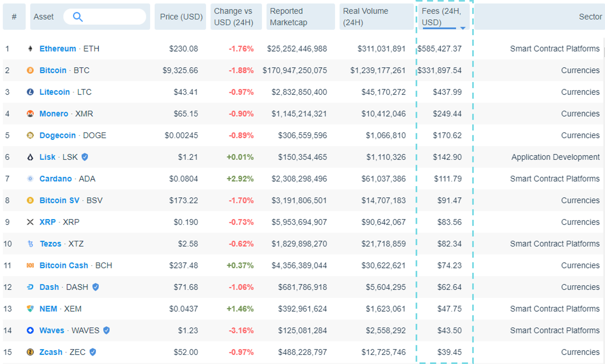Sort by Change vs USD (24H) header
Image resolution: width=605 pixels, height=364 pixels.
(236, 17)
